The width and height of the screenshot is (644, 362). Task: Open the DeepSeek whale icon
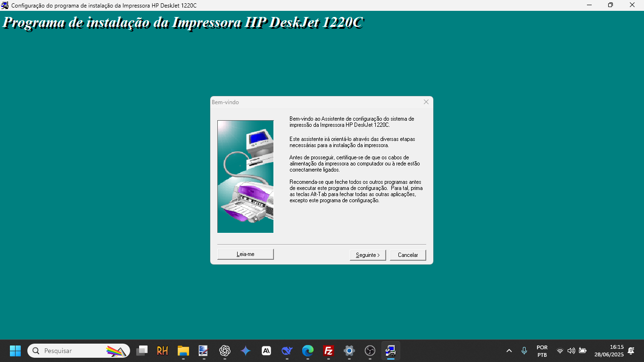point(287,351)
